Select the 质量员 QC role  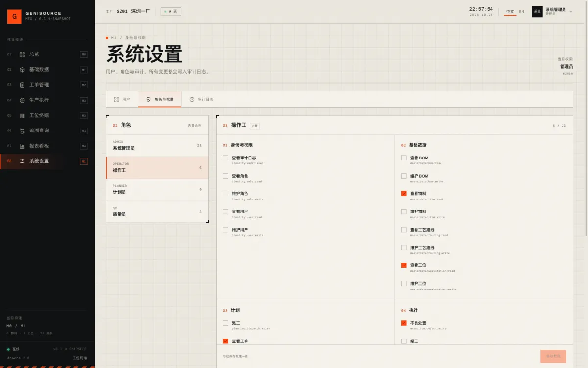click(x=157, y=212)
